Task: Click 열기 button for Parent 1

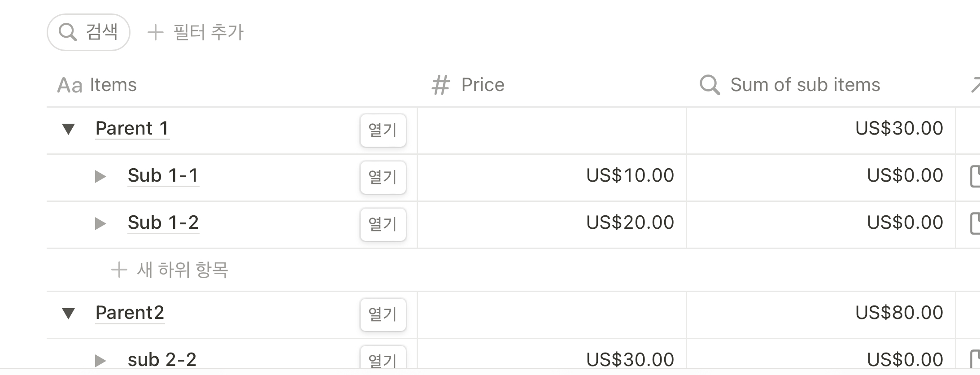Action: 383,130
